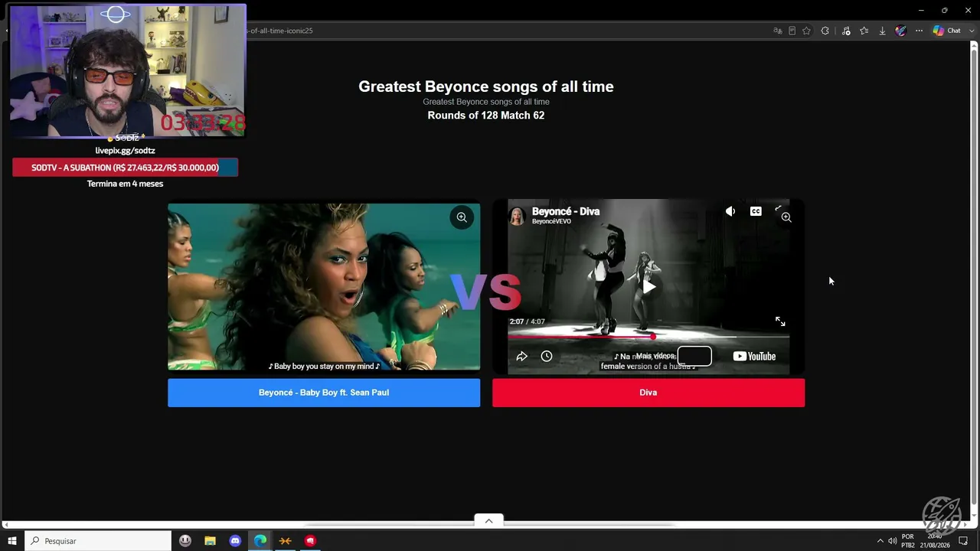This screenshot has width=980, height=551.
Task: Vote for the red Diva button
Action: (x=648, y=393)
